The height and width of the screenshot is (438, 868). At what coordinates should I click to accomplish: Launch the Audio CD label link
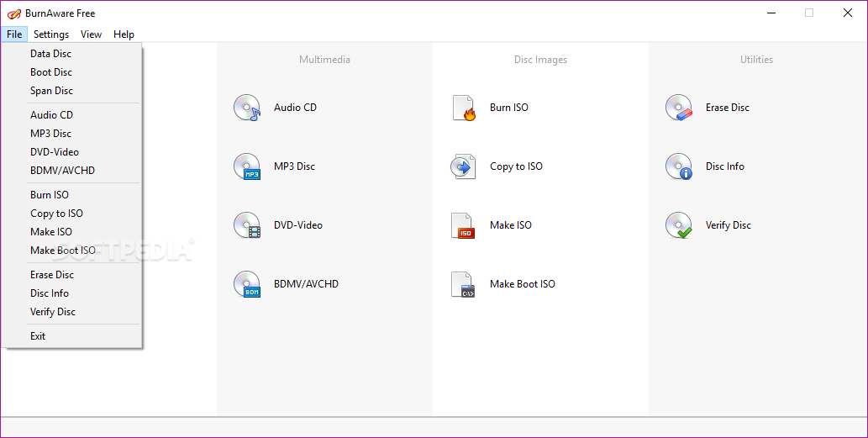point(295,108)
